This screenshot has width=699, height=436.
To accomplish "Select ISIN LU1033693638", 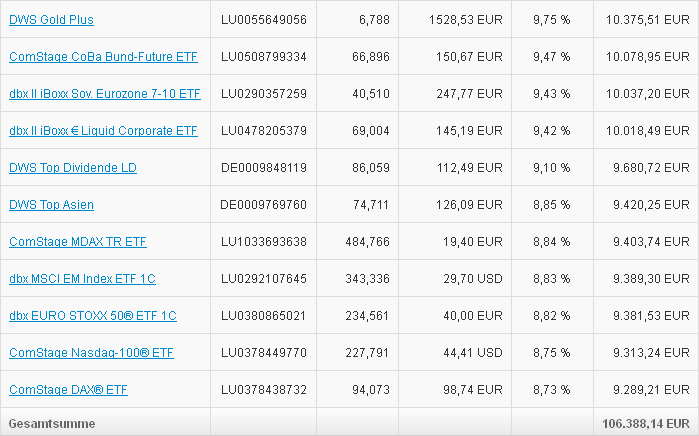I will tap(264, 242).
